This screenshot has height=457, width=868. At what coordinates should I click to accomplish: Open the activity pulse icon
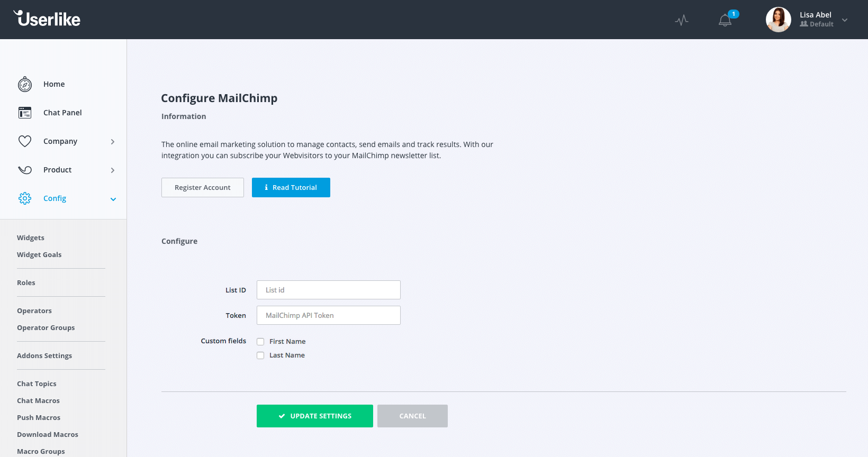[682, 20]
